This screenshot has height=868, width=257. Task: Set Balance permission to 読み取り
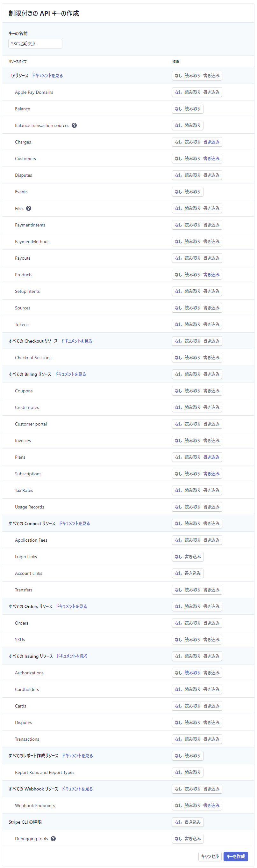pos(192,109)
